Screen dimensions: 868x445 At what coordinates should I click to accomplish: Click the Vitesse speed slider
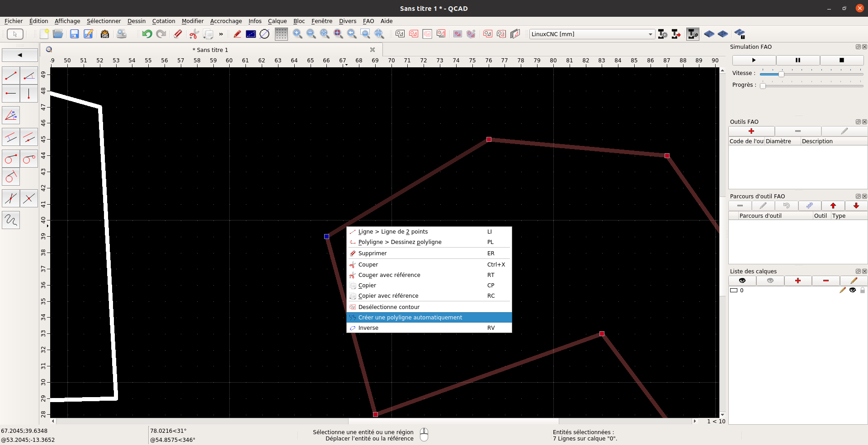point(781,74)
